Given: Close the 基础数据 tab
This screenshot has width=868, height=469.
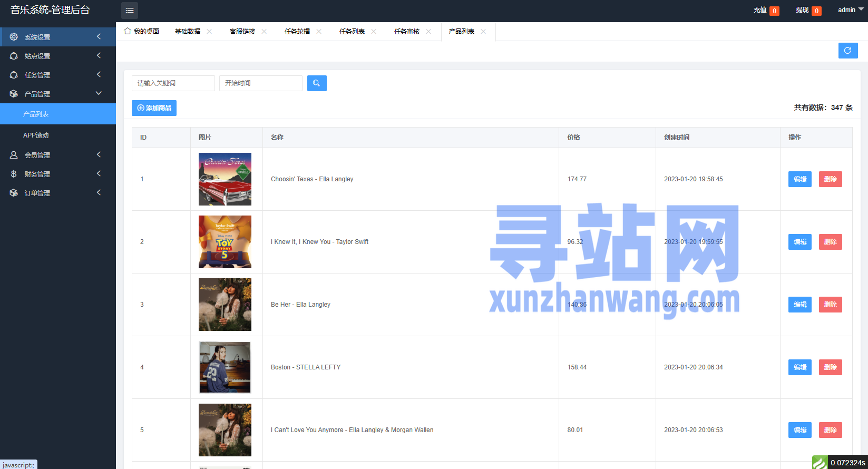Looking at the screenshot, I should [209, 32].
